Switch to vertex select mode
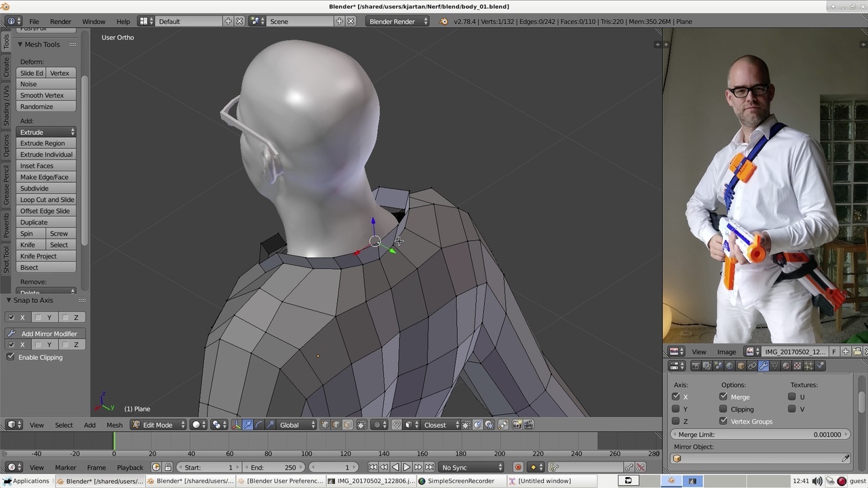 (325, 425)
